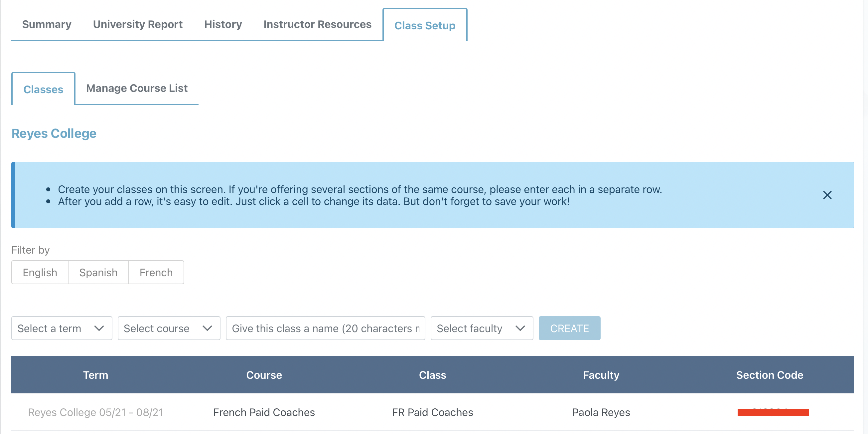Image resolution: width=868 pixels, height=434 pixels.
Task: Open the Select faculty dropdown
Action: [x=482, y=328]
